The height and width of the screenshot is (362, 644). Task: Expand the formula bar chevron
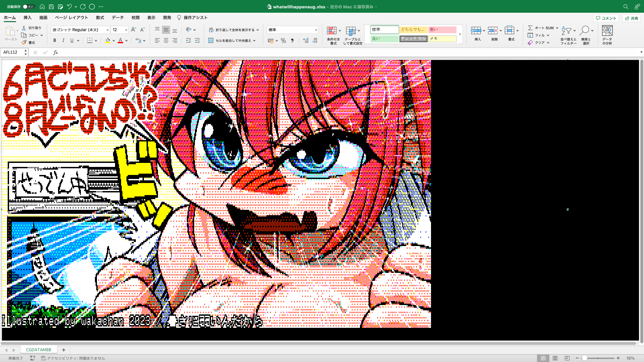(641, 52)
